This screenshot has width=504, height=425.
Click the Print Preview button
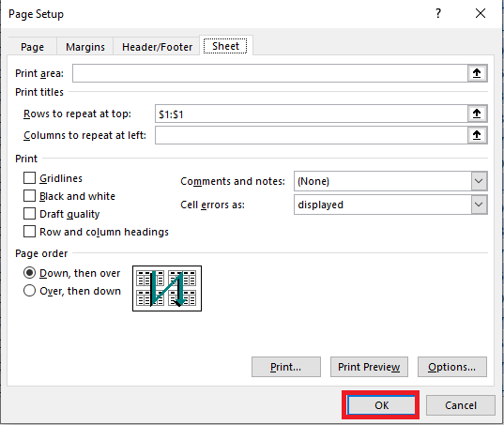(369, 367)
